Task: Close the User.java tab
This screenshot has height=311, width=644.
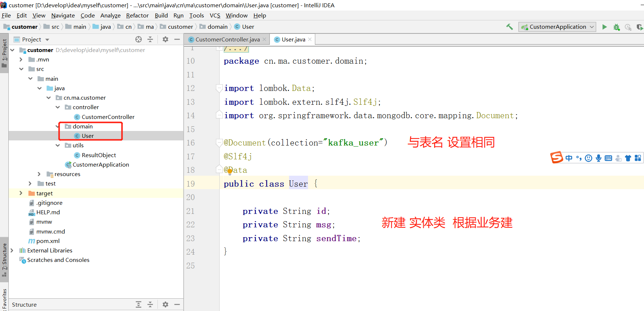Action: click(x=310, y=39)
